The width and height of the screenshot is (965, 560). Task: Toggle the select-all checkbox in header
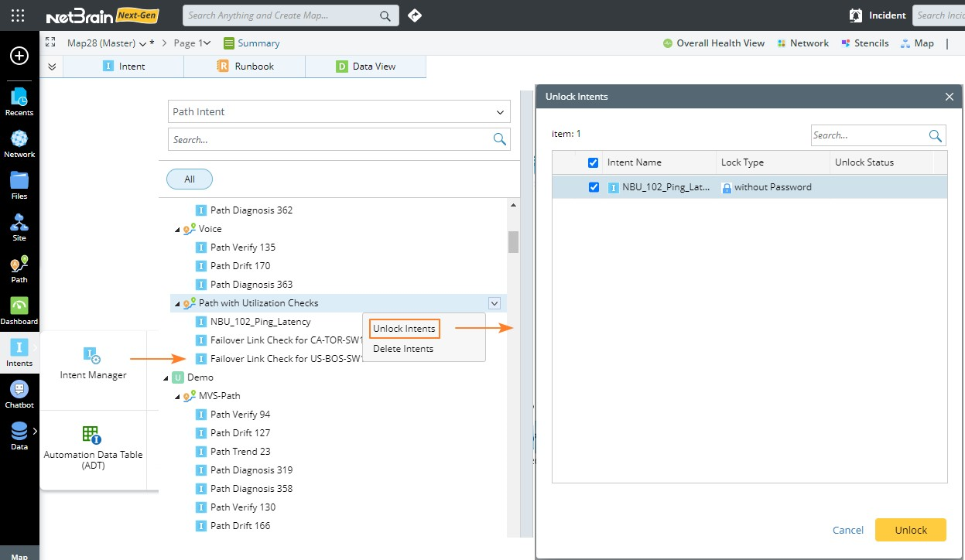593,162
